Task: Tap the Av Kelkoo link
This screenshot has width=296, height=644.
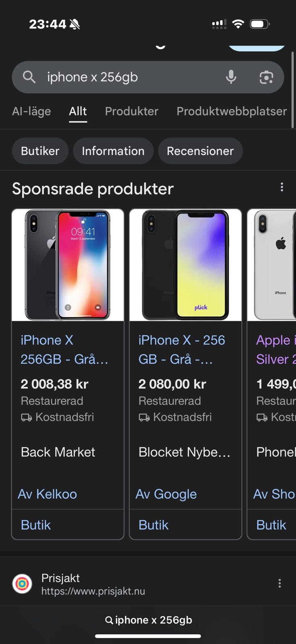Action: click(x=47, y=494)
